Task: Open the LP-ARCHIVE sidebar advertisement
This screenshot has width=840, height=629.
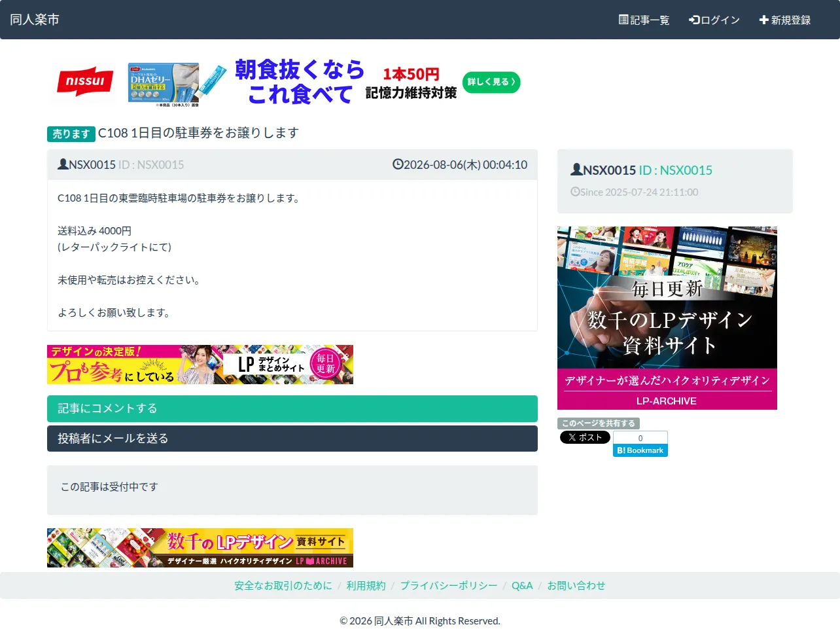Action: tap(667, 318)
